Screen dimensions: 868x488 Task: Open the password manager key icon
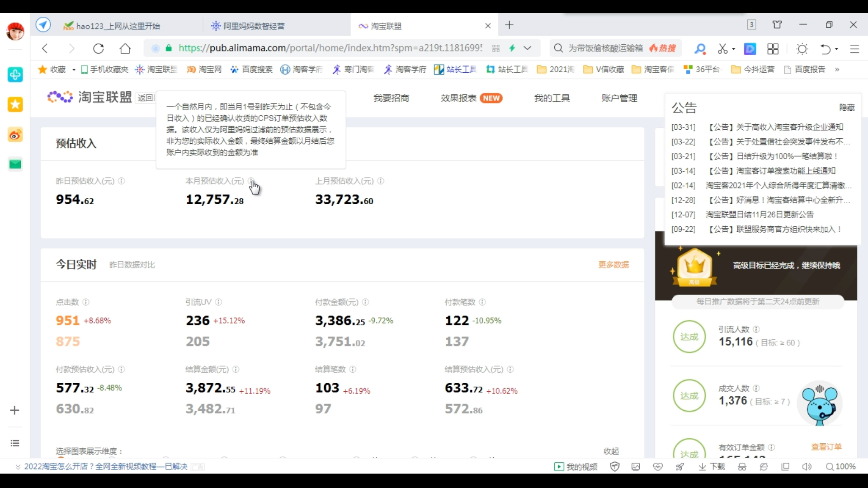pyautogui.click(x=700, y=48)
